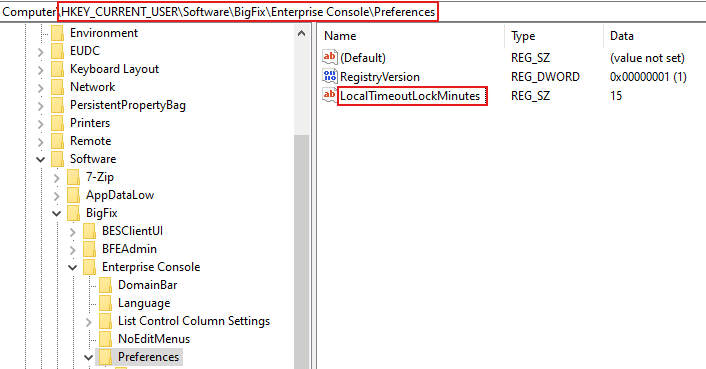Click the data value 15
The height and width of the screenshot is (369, 706).
616,96
